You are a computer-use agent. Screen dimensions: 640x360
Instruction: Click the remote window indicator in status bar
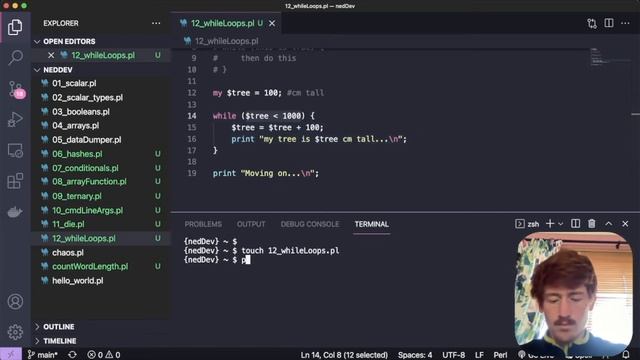11,354
